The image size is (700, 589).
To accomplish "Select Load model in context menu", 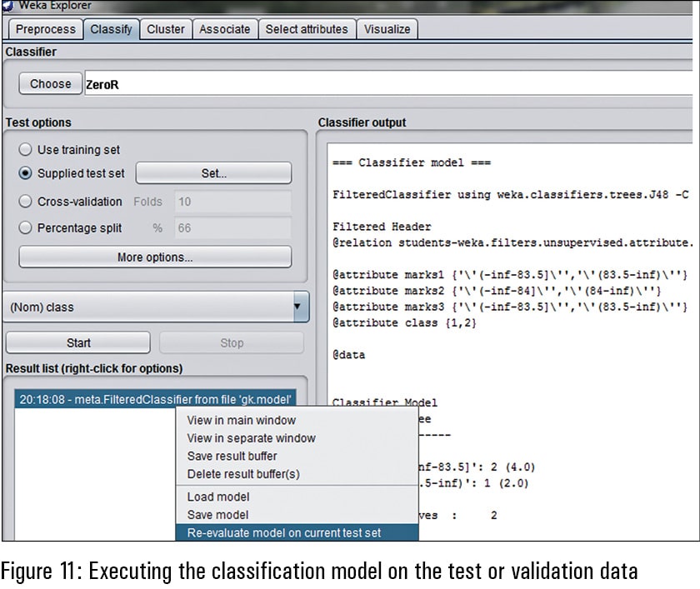I will tap(217, 497).
